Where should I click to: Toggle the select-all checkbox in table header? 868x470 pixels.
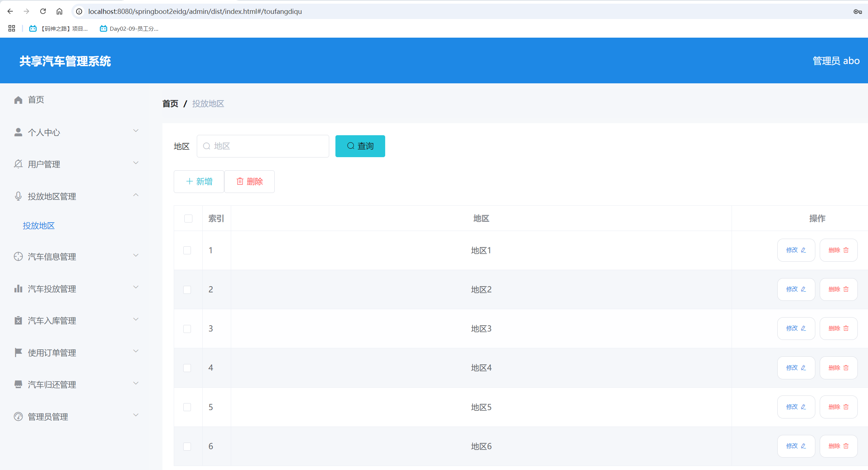188,219
